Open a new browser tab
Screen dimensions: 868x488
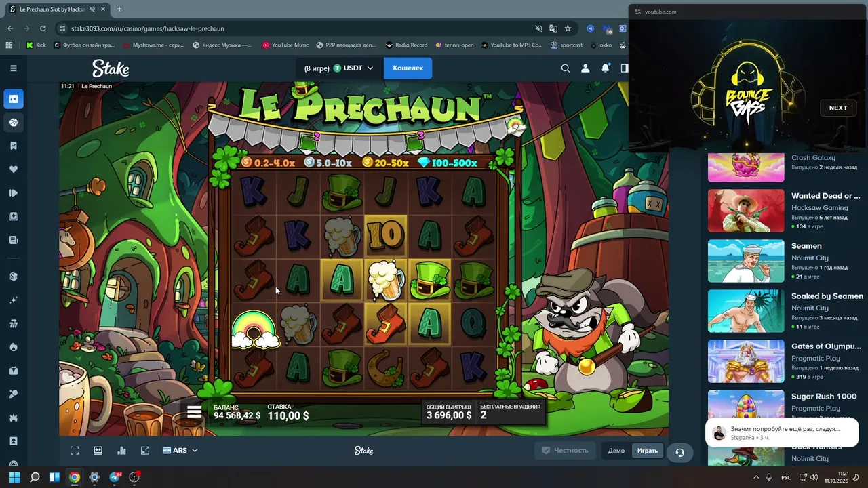click(119, 9)
